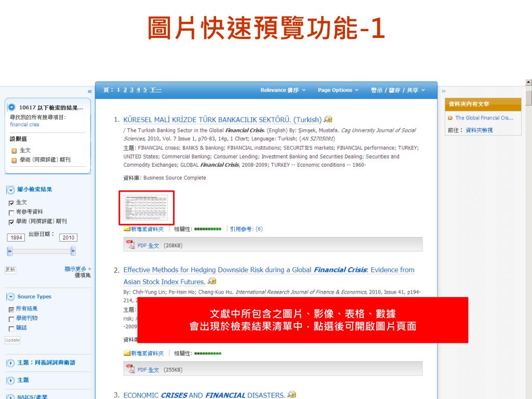Open the 警示 / 儲存 / 共享 dropdown
This screenshot has width=532, height=399.
pyautogui.click(x=397, y=90)
